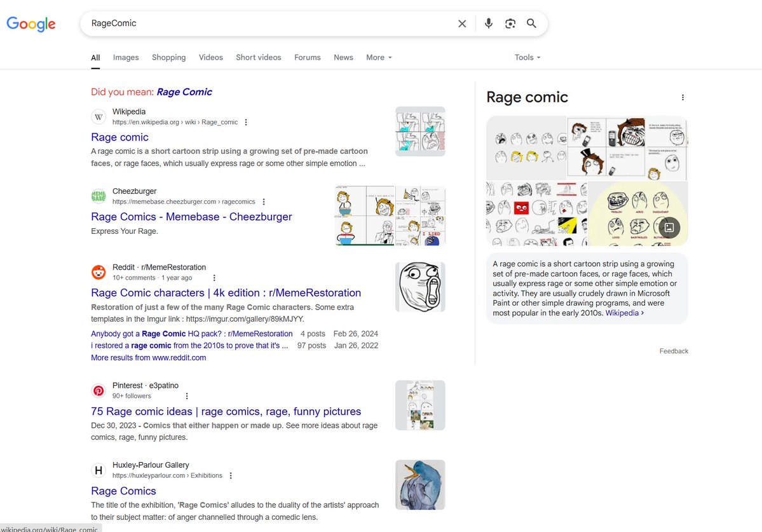Open knowledge panel three-dot menu
Image resolution: width=762 pixels, height=532 pixels.
point(683,98)
